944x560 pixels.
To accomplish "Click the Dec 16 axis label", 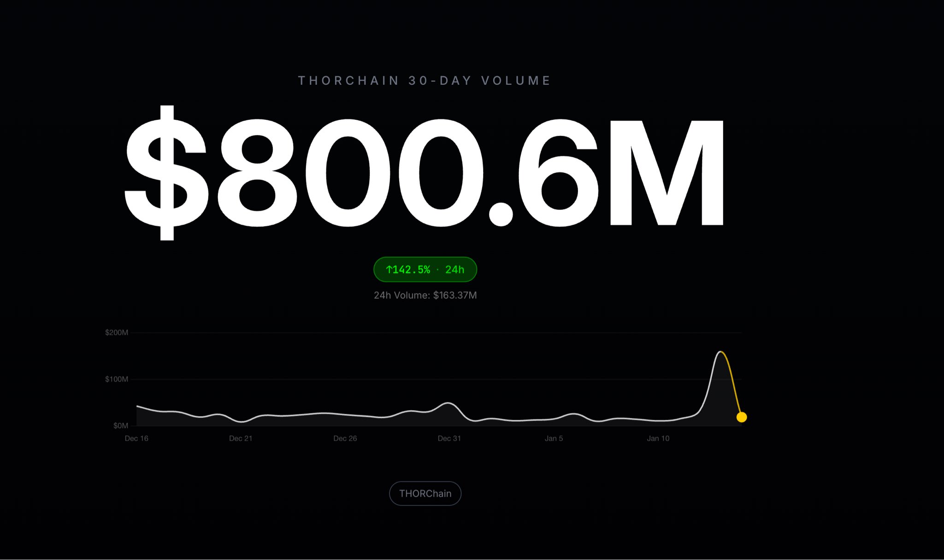I will click(136, 438).
